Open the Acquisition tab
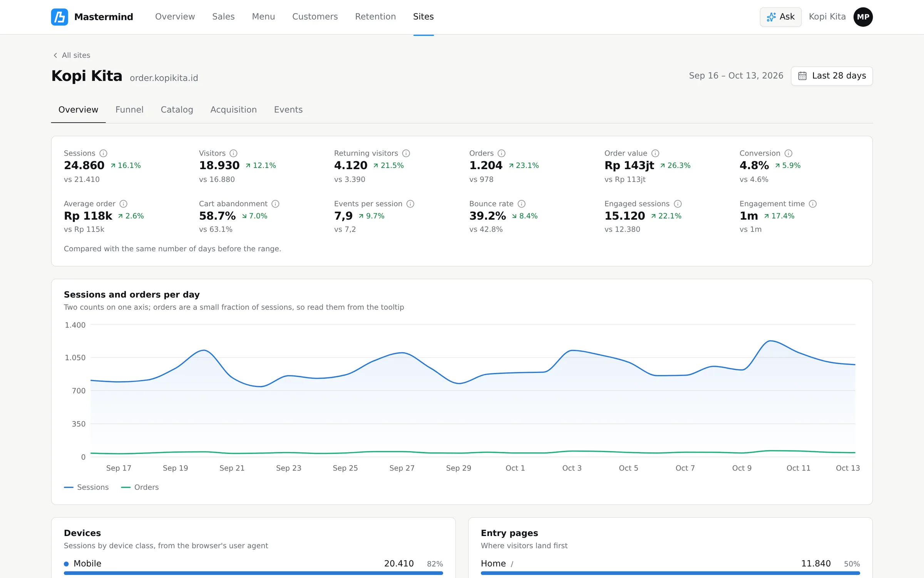Image resolution: width=924 pixels, height=578 pixels. tap(233, 110)
